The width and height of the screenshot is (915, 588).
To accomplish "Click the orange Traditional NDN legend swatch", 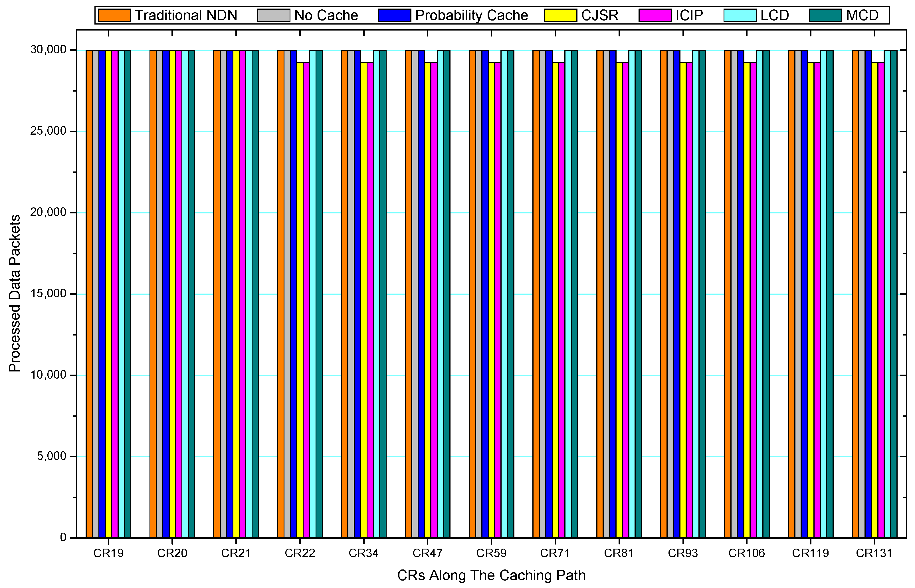I will tap(114, 16).
